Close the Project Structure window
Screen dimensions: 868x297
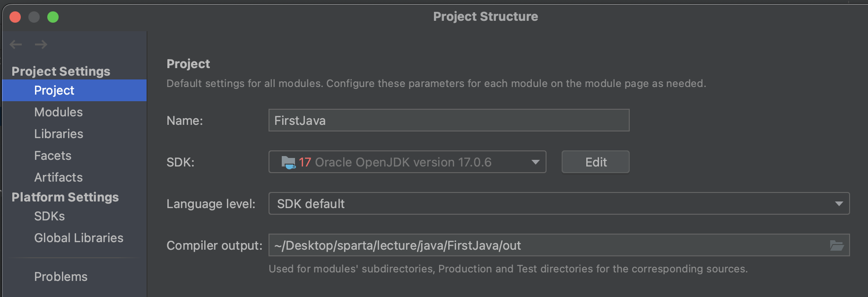point(15,17)
